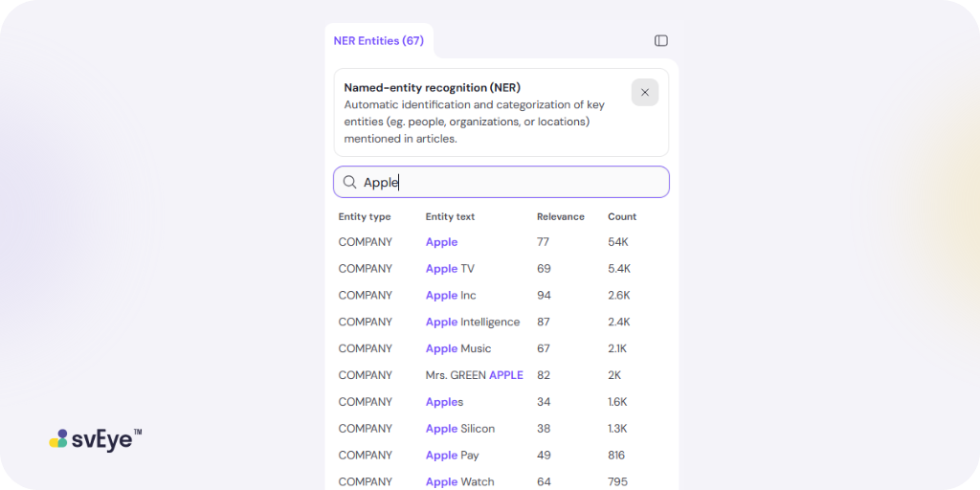Screen dimensions: 980x490
Task: Open the Apple Music entity
Action: [458, 348]
